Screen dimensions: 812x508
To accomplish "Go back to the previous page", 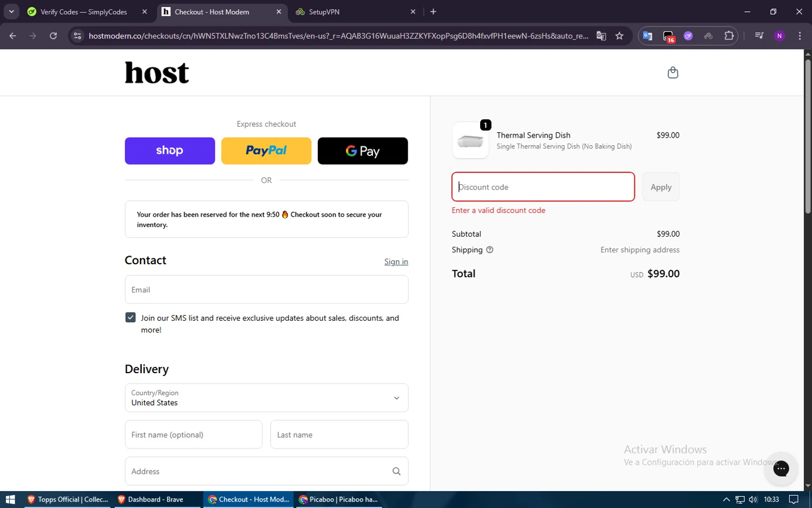I will coord(13,36).
